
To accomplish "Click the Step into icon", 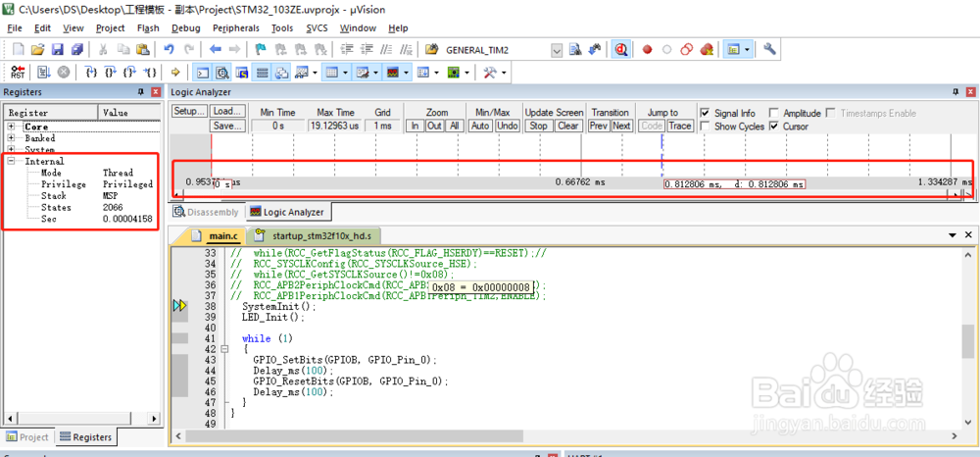I will pos(91,73).
